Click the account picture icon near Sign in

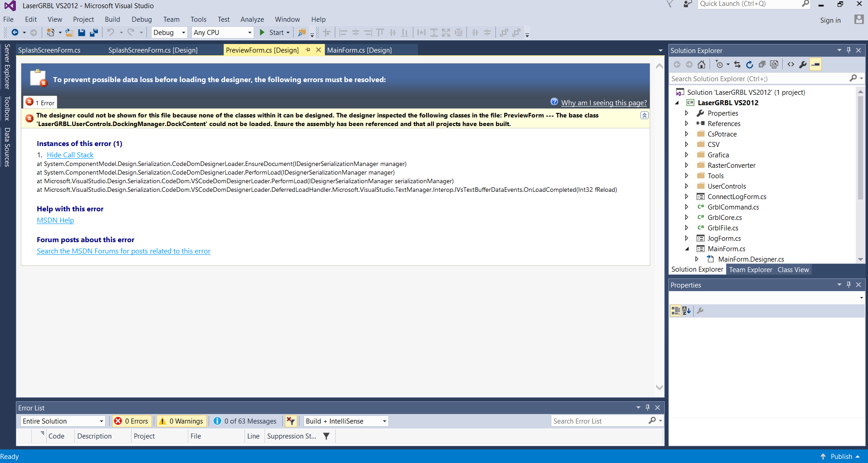[x=859, y=19]
